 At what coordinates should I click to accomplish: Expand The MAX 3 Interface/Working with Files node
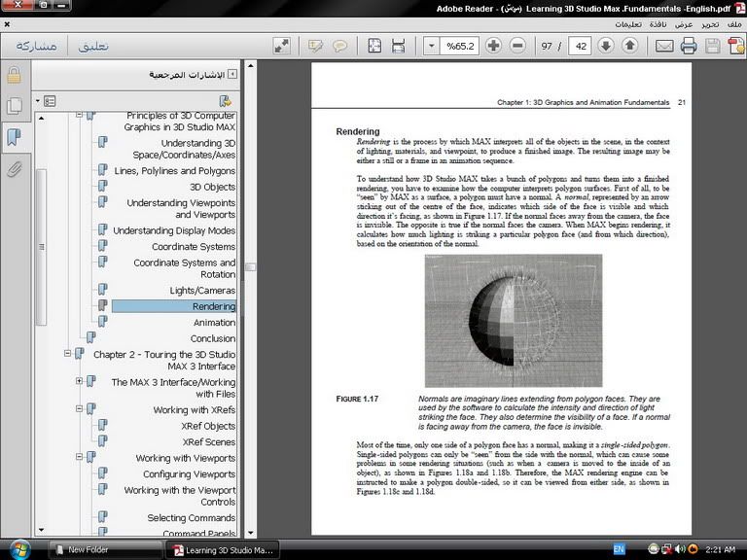click(79, 381)
